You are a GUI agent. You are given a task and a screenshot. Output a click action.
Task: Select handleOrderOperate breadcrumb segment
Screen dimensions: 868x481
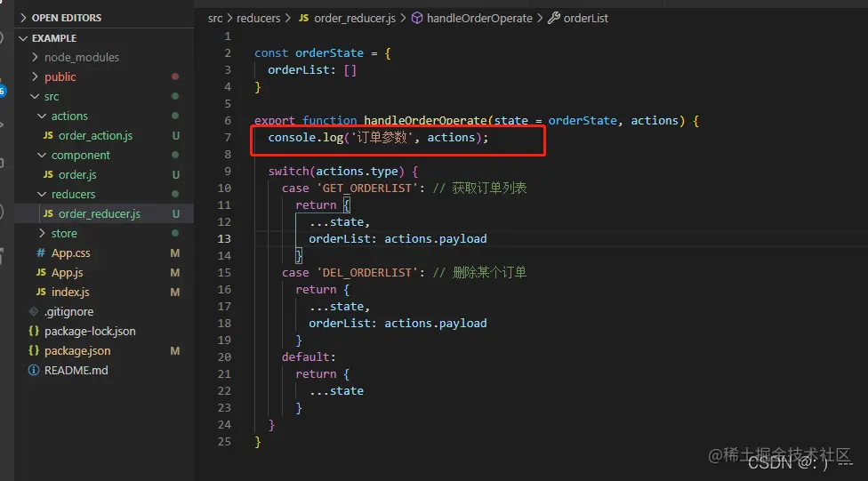pyautogui.click(x=479, y=19)
